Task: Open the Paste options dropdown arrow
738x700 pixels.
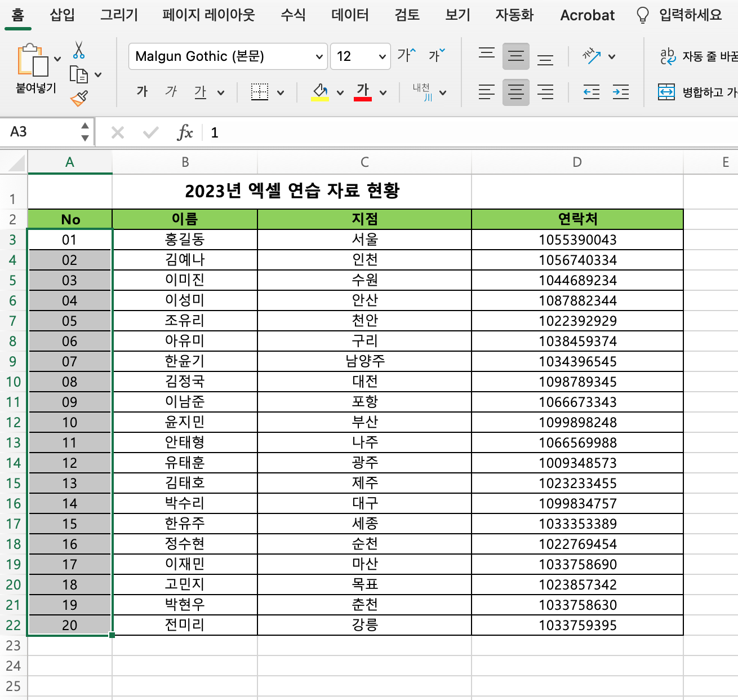Action: (x=57, y=59)
